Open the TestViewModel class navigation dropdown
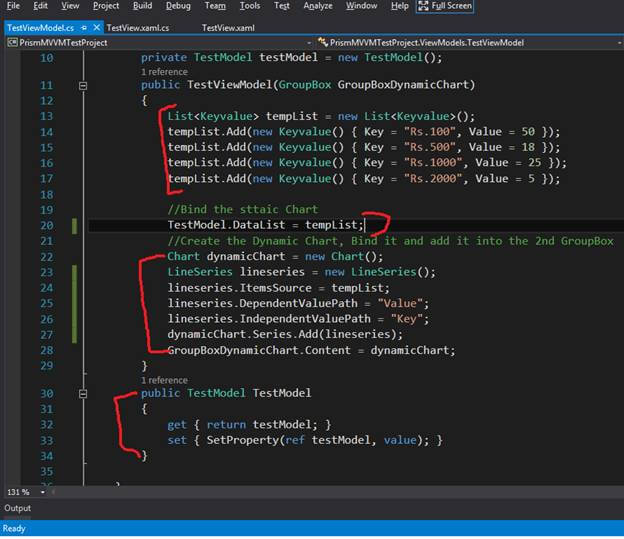Image resolution: width=624 pixels, height=539 pixels. pyautogui.click(x=470, y=43)
